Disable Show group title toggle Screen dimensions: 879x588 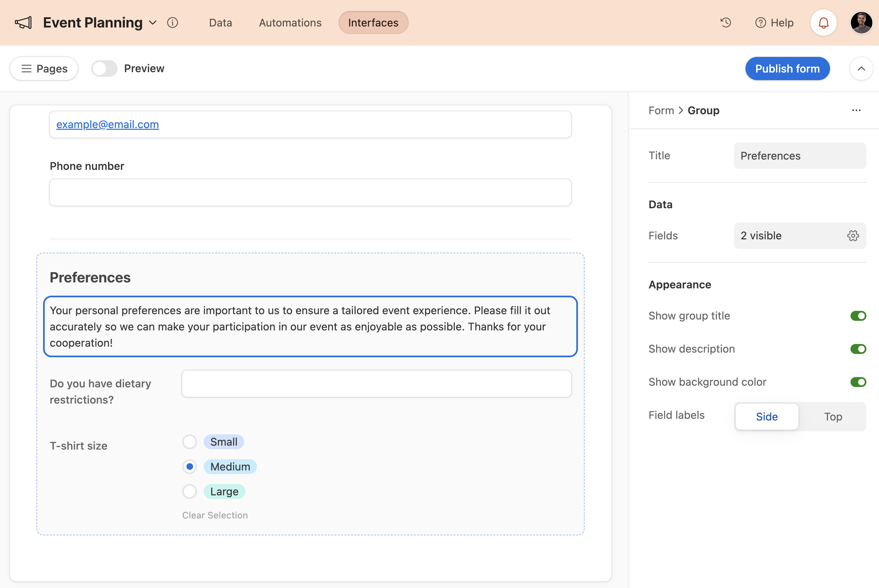858,316
